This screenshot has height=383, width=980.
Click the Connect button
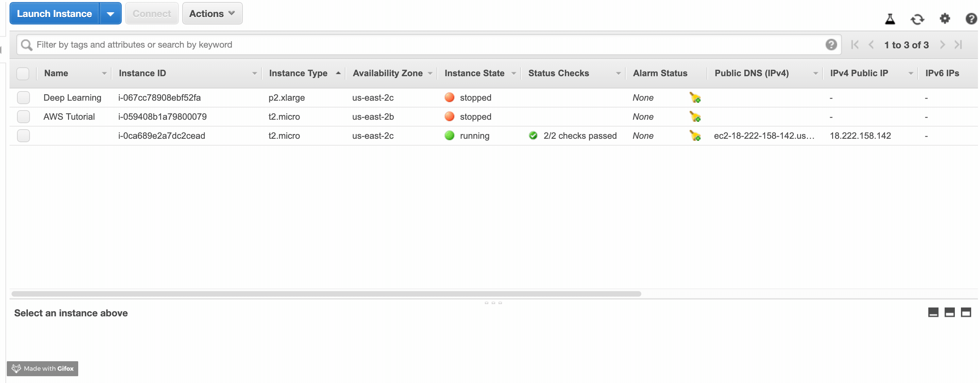click(x=151, y=13)
